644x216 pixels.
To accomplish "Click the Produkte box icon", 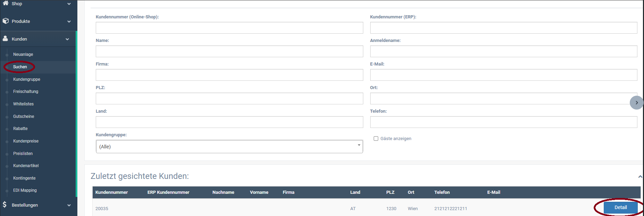I will point(6,21).
